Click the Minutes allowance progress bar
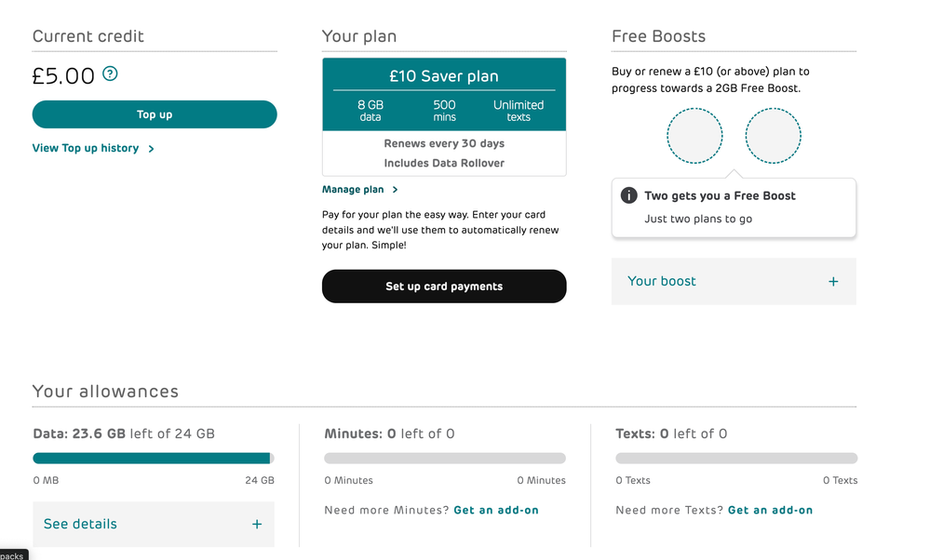930x560 pixels. click(444, 459)
